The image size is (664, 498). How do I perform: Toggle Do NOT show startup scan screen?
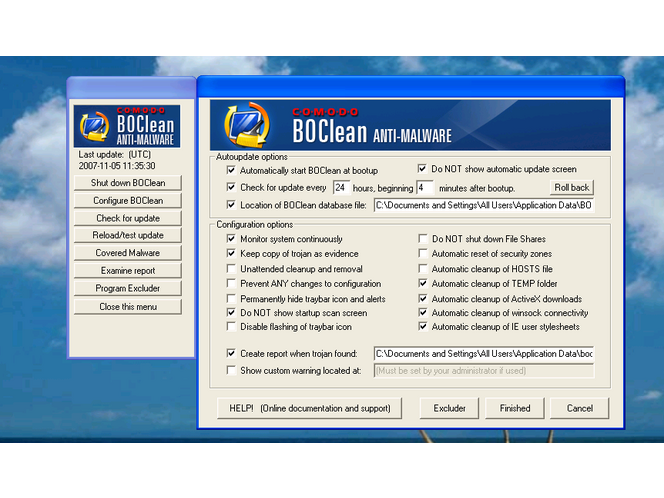pos(231,313)
